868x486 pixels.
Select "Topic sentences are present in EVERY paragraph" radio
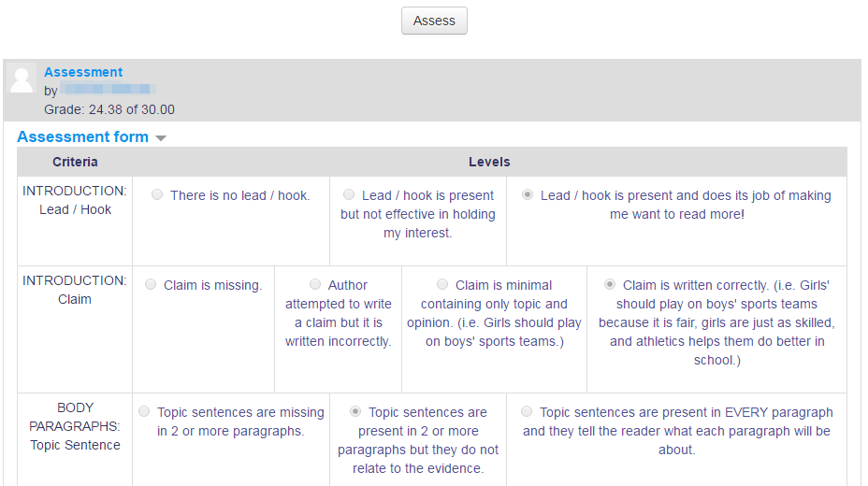click(527, 411)
